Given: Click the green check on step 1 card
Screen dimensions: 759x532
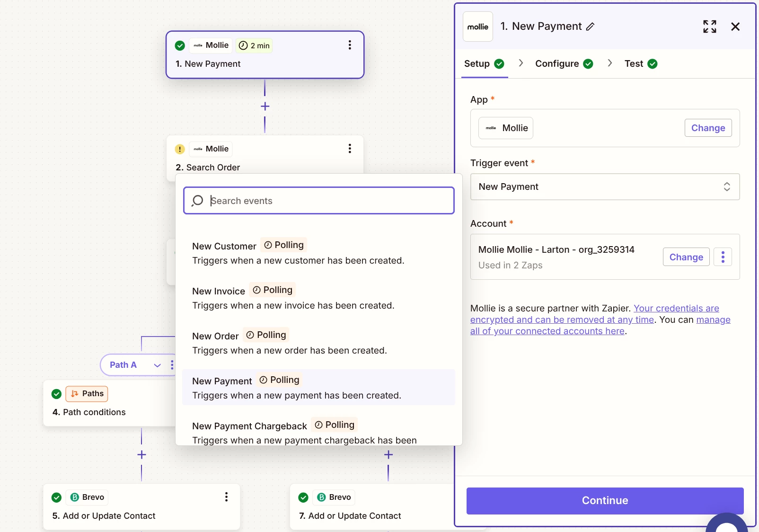Looking at the screenshot, I should 180,45.
